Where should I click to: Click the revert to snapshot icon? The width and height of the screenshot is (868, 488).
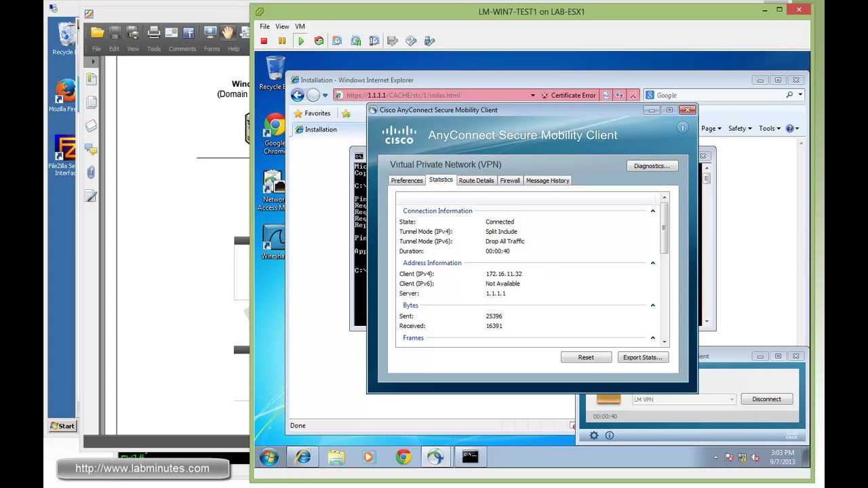355,41
